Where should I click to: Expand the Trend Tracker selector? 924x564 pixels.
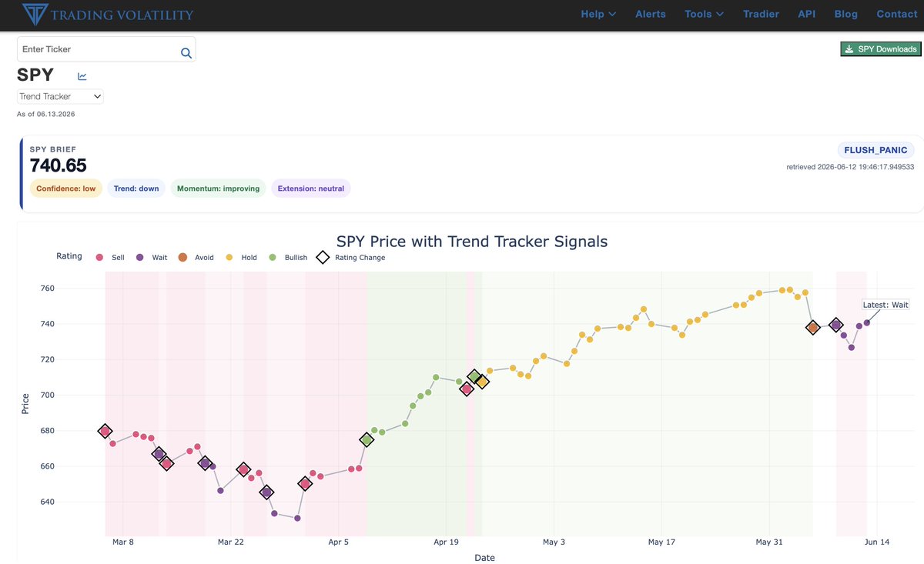pyautogui.click(x=60, y=97)
